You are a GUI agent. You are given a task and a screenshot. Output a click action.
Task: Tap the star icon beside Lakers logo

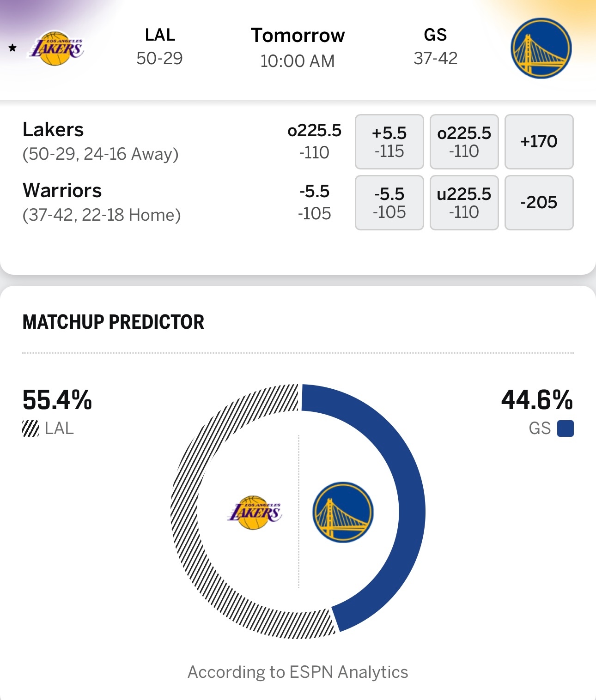pyautogui.click(x=13, y=48)
